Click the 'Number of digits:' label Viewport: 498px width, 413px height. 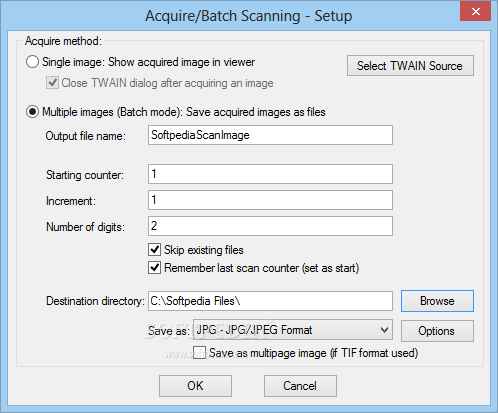click(85, 227)
